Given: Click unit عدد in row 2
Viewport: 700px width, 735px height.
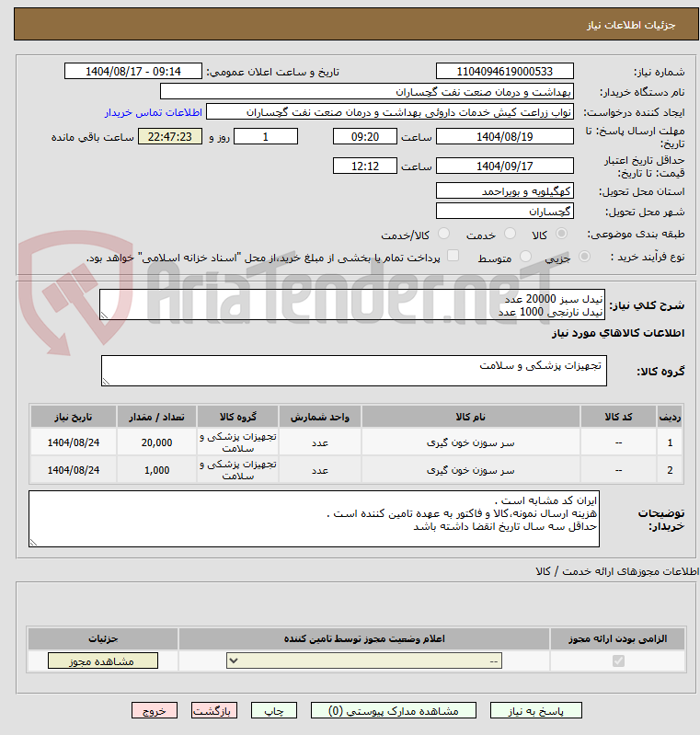Looking at the screenshot, I should [320, 470].
